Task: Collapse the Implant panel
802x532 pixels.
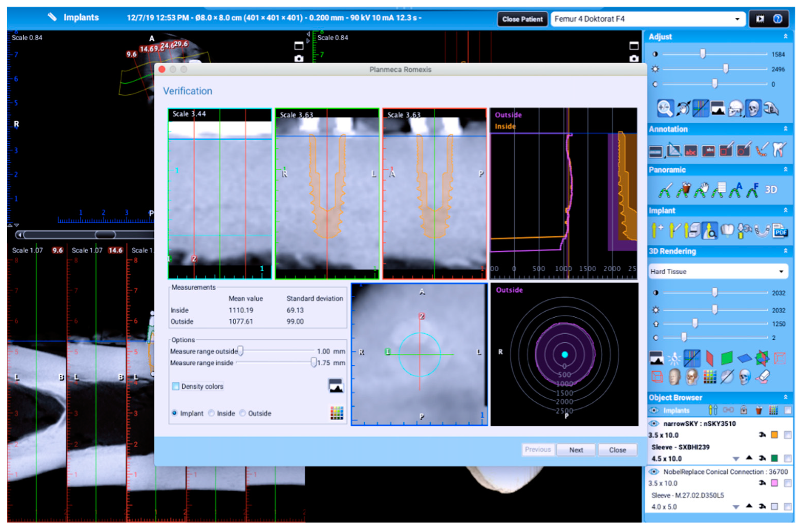Action: tap(786, 210)
